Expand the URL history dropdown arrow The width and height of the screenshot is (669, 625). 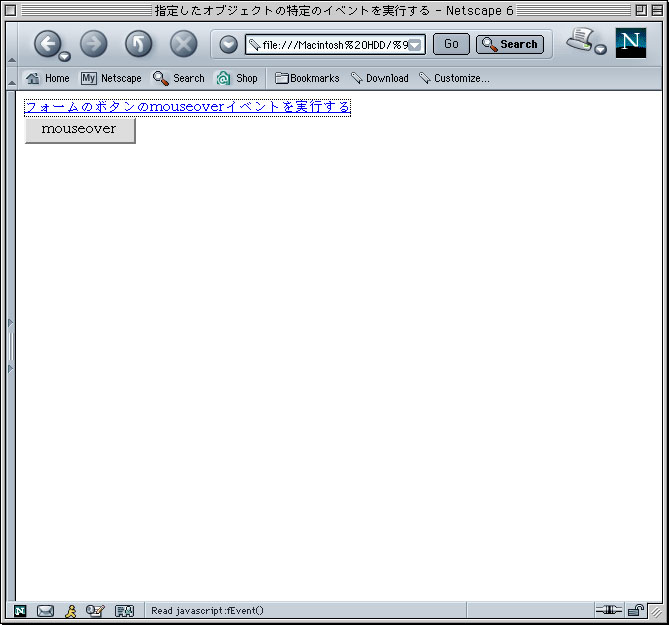415,45
